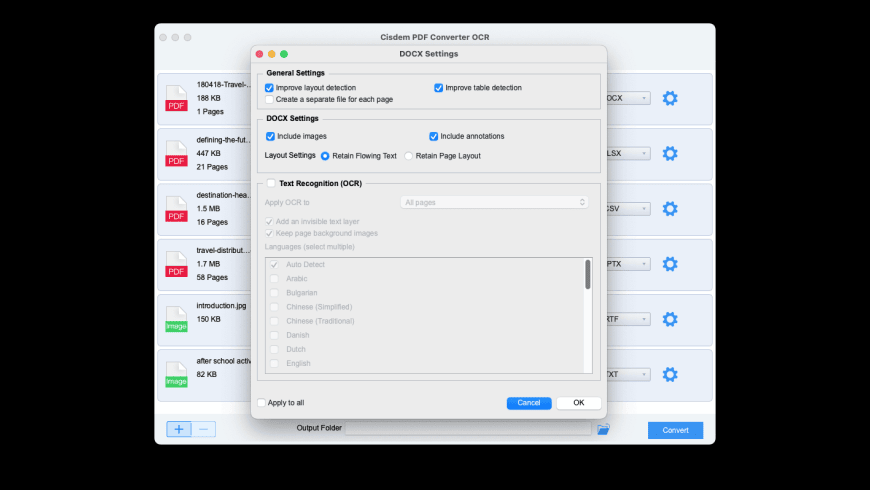Open RTF format dropdown for introduction.jpg
The image size is (870, 490).
click(628, 319)
